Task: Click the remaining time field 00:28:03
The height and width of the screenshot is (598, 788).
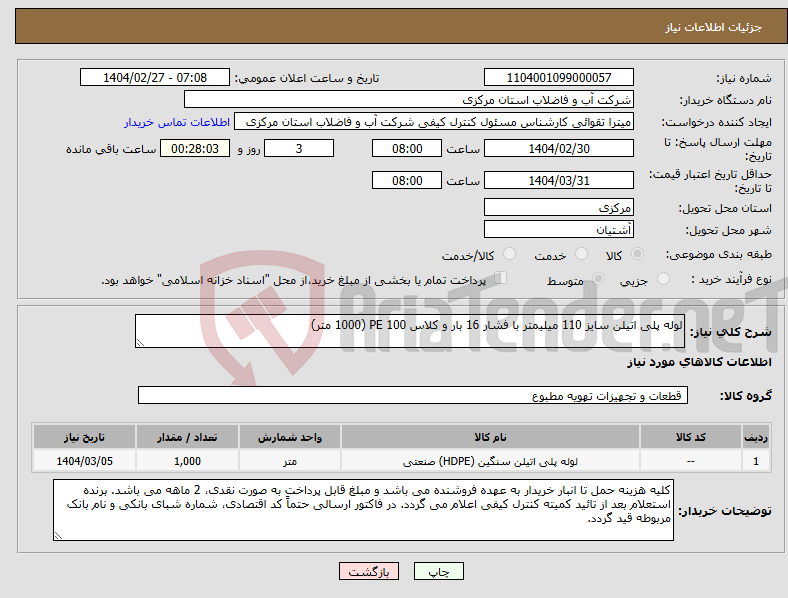Action: click(x=195, y=148)
